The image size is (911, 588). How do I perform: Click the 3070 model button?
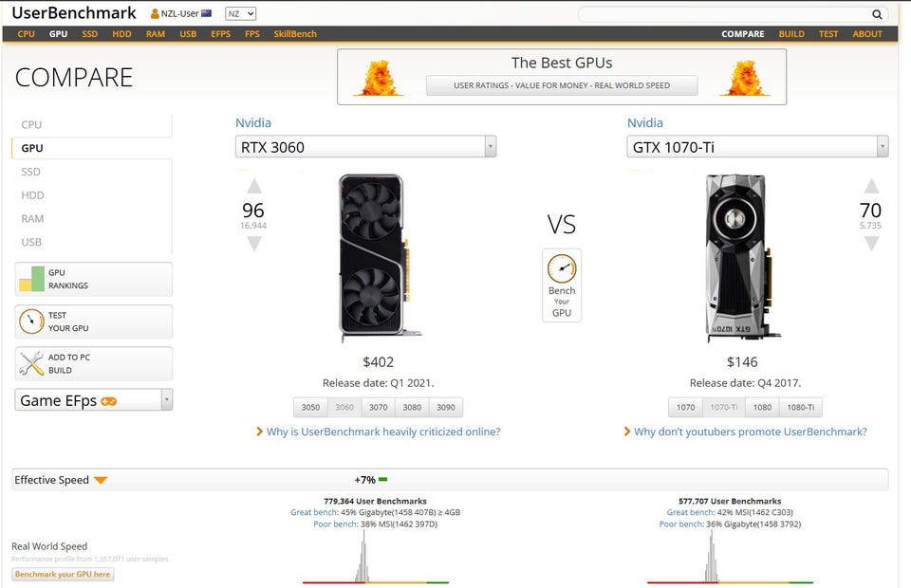coord(379,408)
